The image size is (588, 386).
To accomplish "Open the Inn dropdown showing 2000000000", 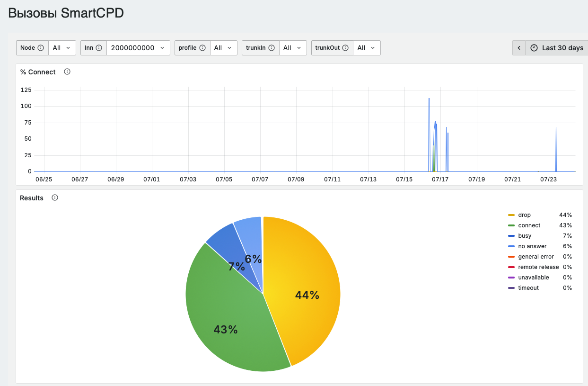I will pyautogui.click(x=138, y=48).
